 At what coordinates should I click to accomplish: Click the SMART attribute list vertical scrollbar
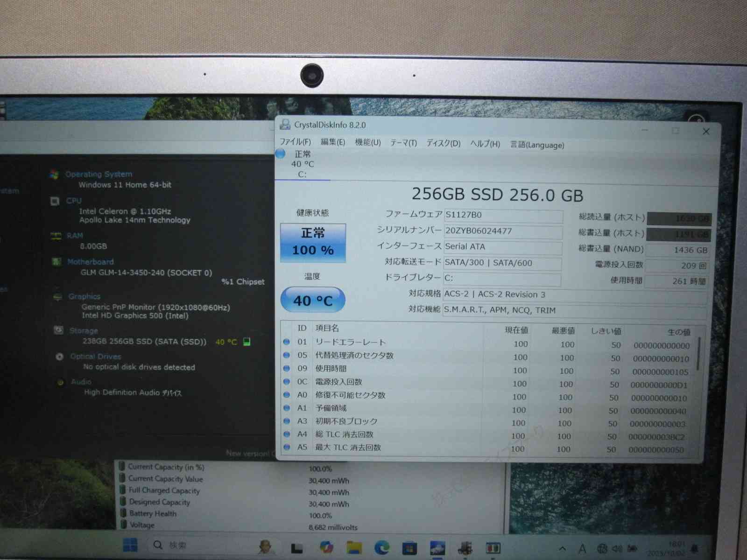(x=699, y=355)
